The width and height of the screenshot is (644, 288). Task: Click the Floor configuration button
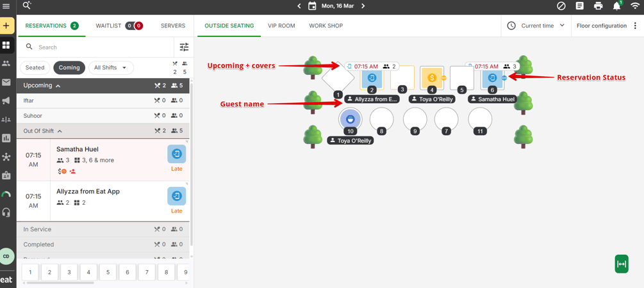tap(601, 26)
